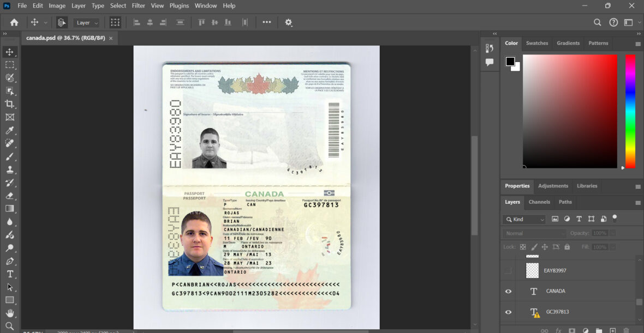Click the canvas vertical scrollbar
Image resolution: width=644 pixels, height=333 pixels.
(474, 185)
